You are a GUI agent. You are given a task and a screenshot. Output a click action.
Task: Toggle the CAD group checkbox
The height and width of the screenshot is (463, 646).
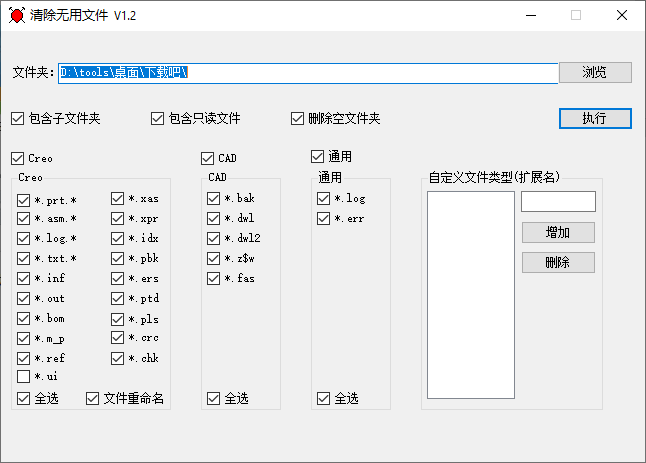(x=208, y=158)
